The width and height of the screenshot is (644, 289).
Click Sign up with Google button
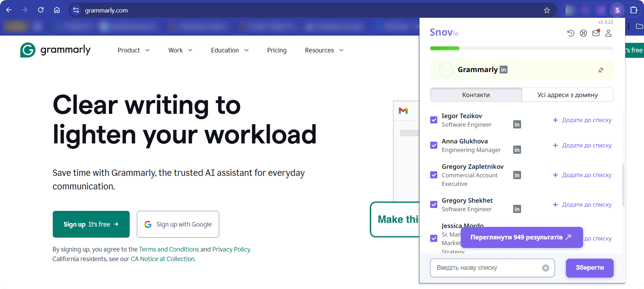pos(178,224)
